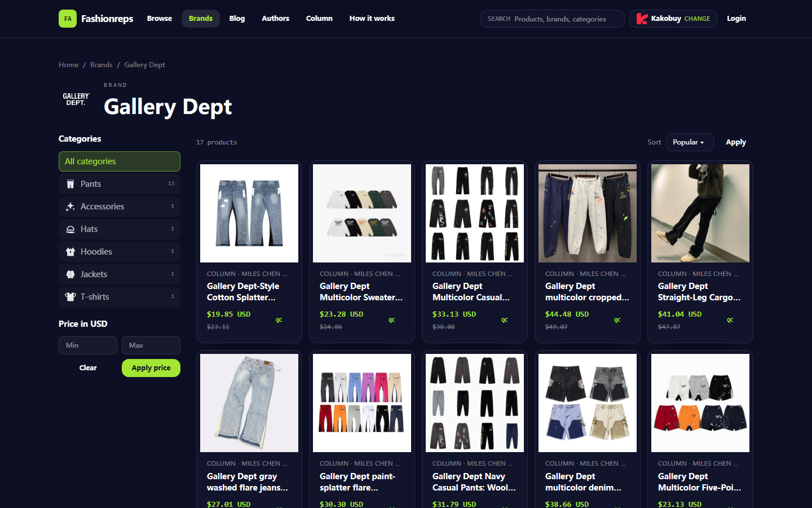Go to Home breadcrumb
This screenshot has width=812, height=508.
click(x=69, y=65)
